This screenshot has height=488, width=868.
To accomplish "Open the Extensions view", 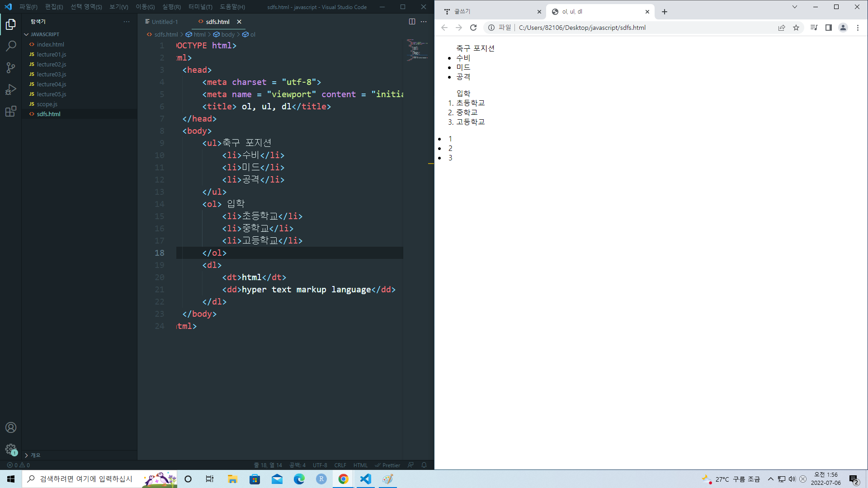I will pos(11,111).
